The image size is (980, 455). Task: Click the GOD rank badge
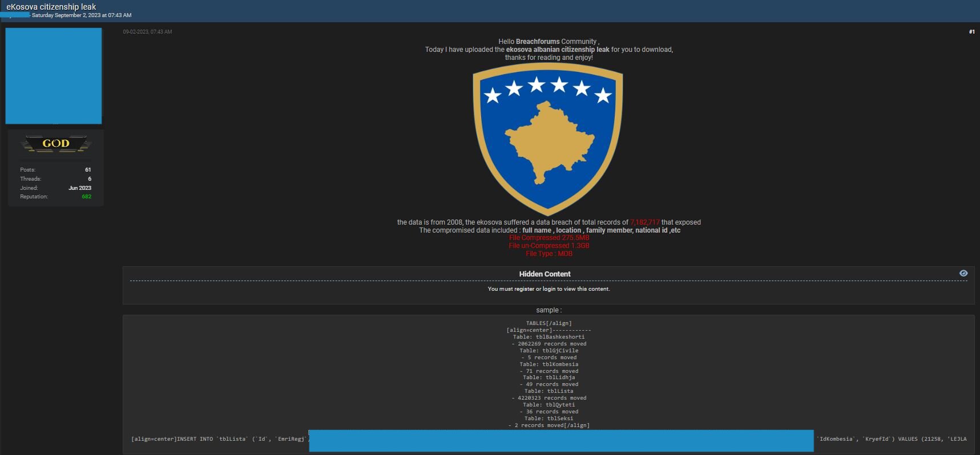pos(56,144)
